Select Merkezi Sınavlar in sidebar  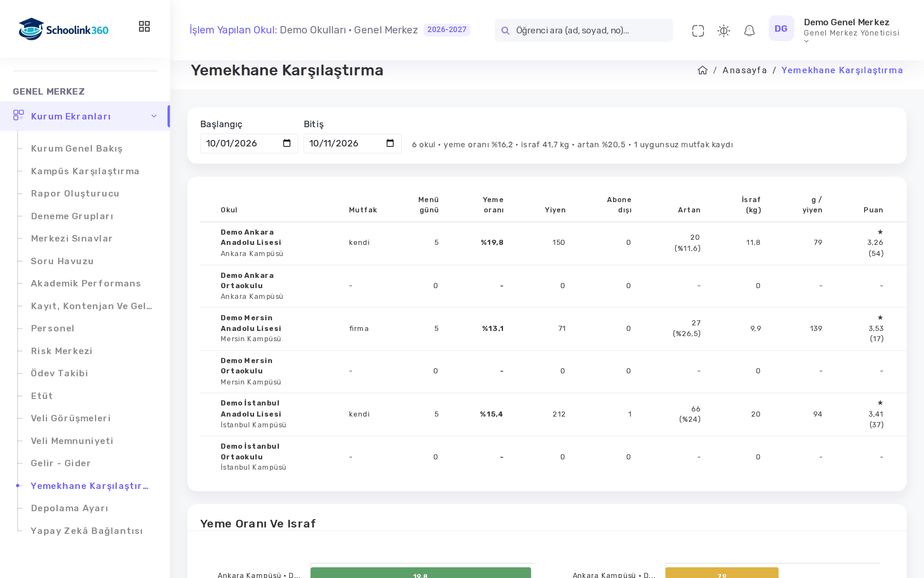coord(71,238)
